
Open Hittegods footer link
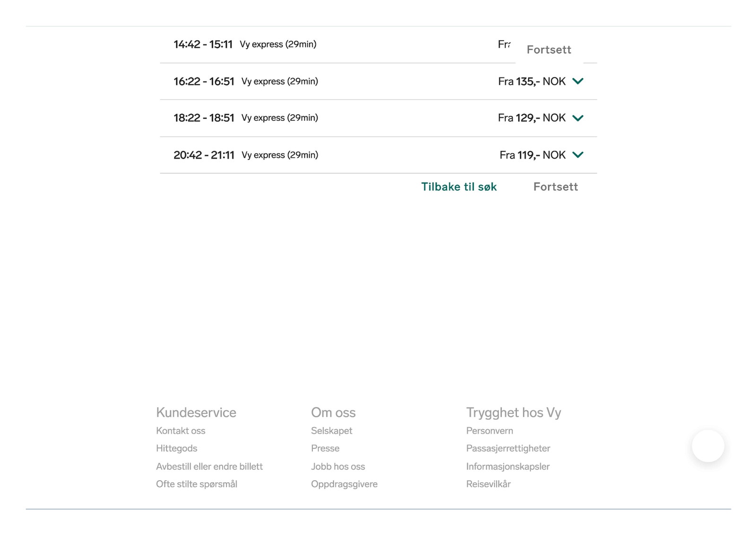(x=176, y=448)
